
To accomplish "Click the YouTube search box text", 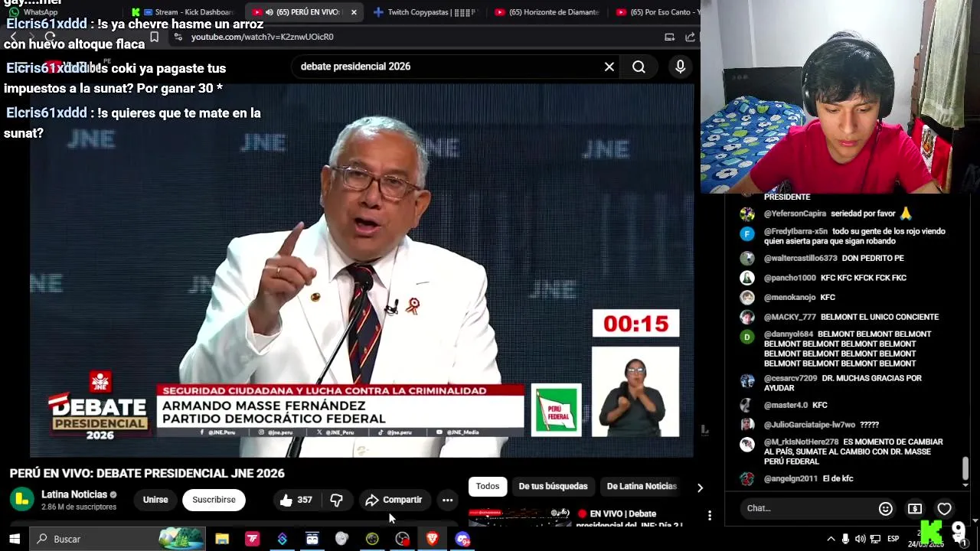I will pos(355,67).
